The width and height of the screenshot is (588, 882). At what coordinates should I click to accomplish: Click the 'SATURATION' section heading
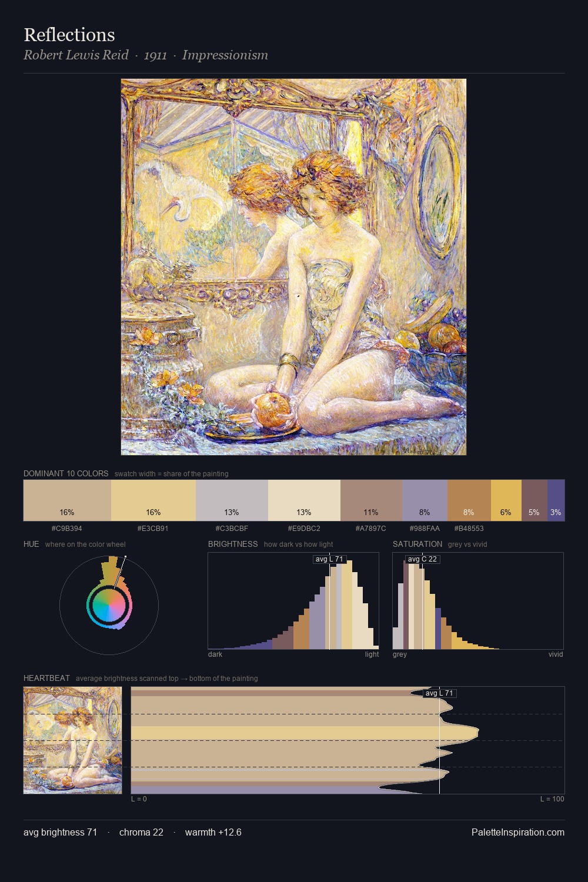click(417, 544)
